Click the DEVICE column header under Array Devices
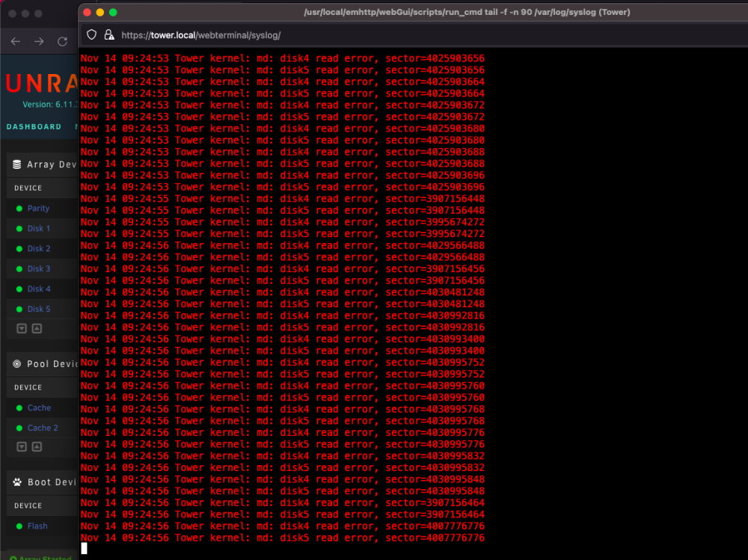748x560 pixels. pyautogui.click(x=28, y=188)
